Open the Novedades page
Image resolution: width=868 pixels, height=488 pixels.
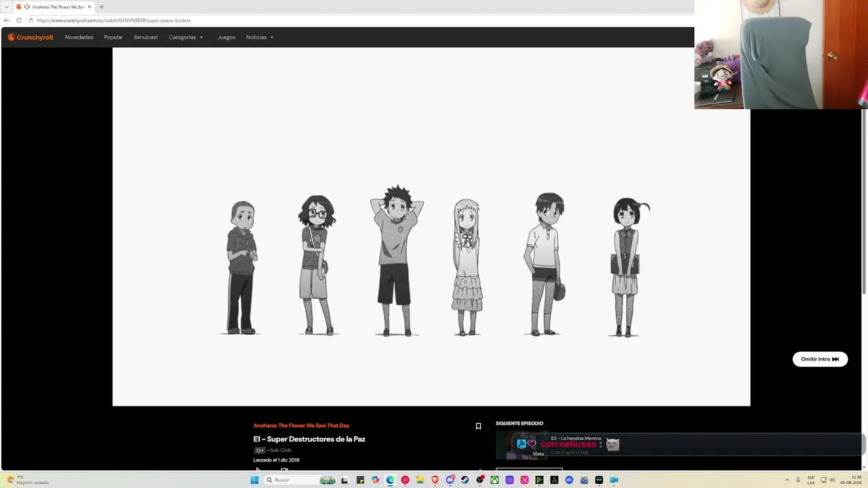[79, 37]
